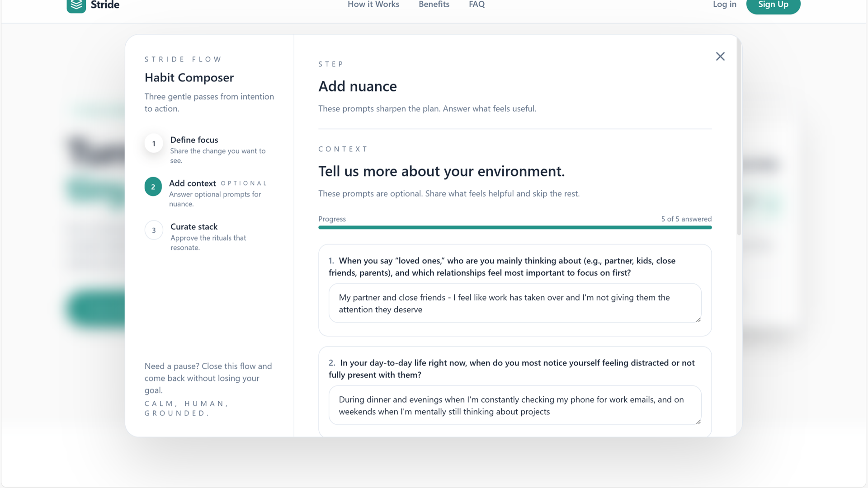This screenshot has width=868, height=488.
Task: Click the Curate stack step title
Action: (194, 227)
